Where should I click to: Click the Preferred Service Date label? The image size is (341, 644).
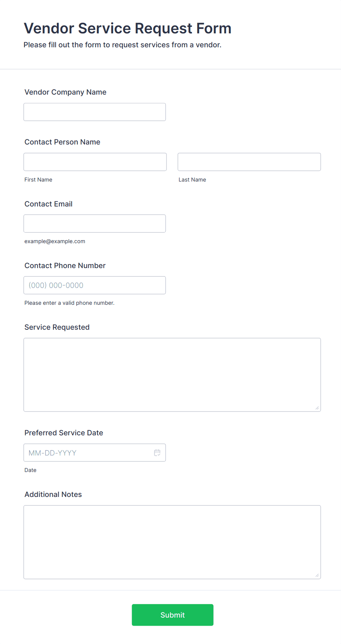point(64,433)
